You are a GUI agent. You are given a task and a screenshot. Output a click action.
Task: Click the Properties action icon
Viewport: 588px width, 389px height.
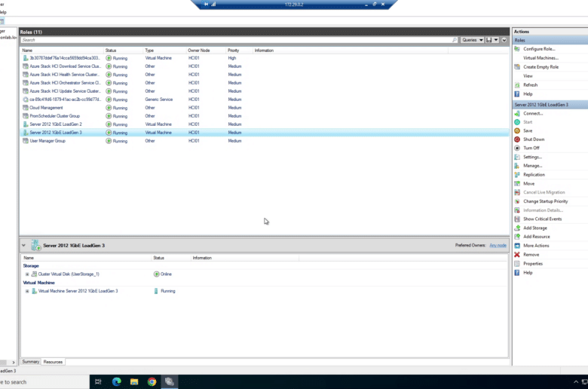point(517,263)
